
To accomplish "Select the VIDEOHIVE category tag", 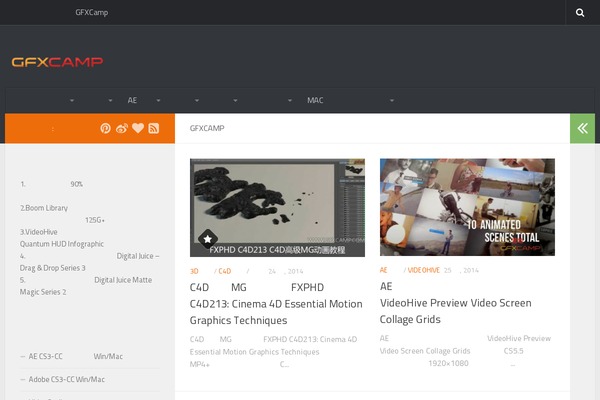I will pos(424,270).
